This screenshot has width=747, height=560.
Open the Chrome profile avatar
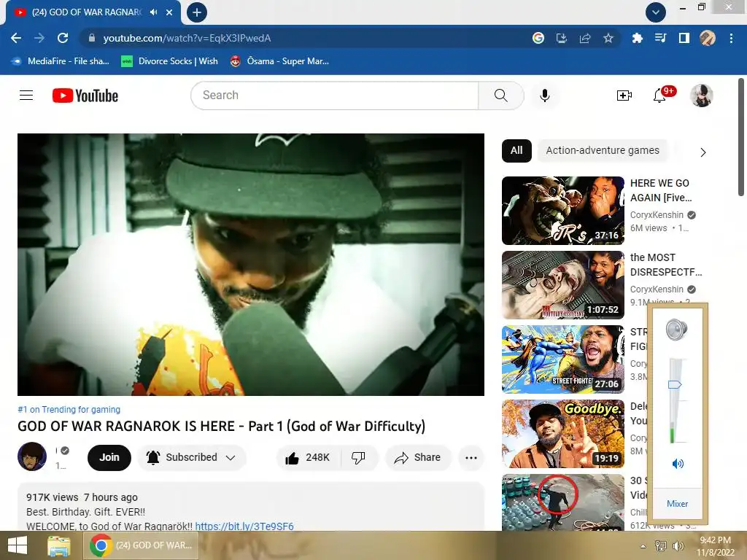pyautogui.click(x=707, y=38)
